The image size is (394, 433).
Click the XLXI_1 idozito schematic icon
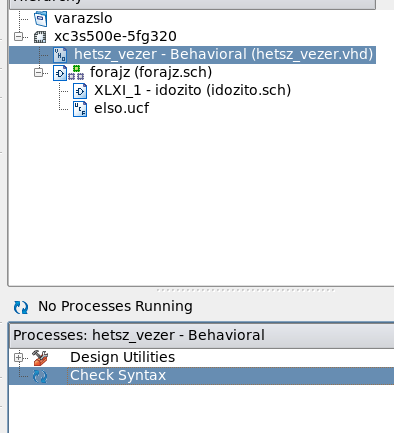[80, 91]
